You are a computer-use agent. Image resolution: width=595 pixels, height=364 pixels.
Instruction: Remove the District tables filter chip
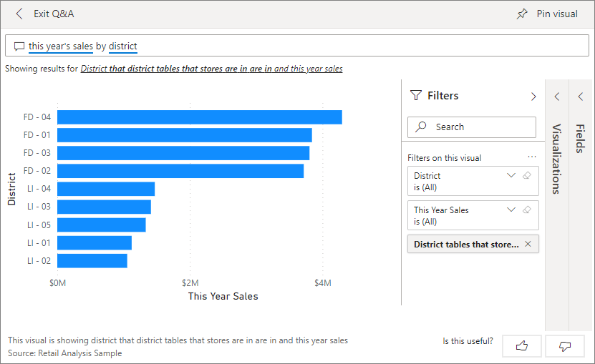tap(528, 245)
